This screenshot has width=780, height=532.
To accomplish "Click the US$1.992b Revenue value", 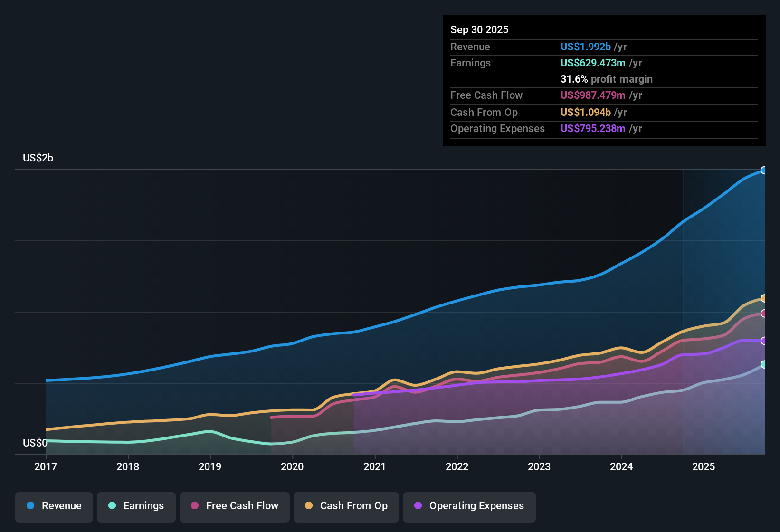I will 585,47.
